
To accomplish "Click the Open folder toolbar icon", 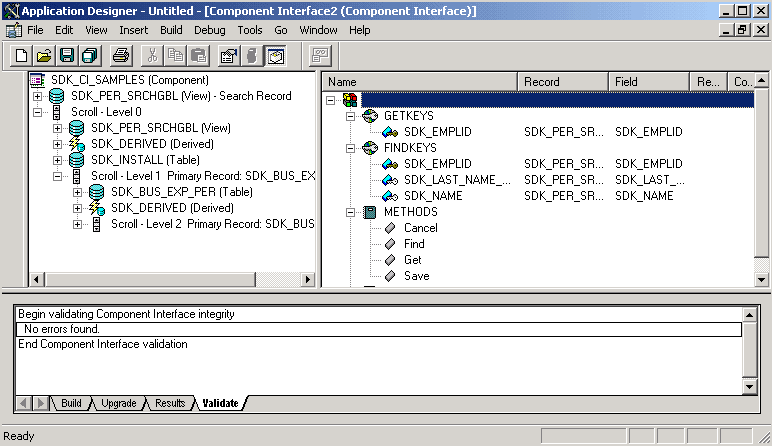I will [44, 56].
